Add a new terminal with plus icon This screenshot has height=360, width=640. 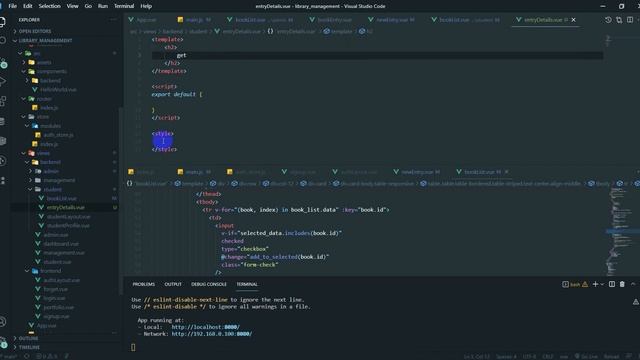596,284
